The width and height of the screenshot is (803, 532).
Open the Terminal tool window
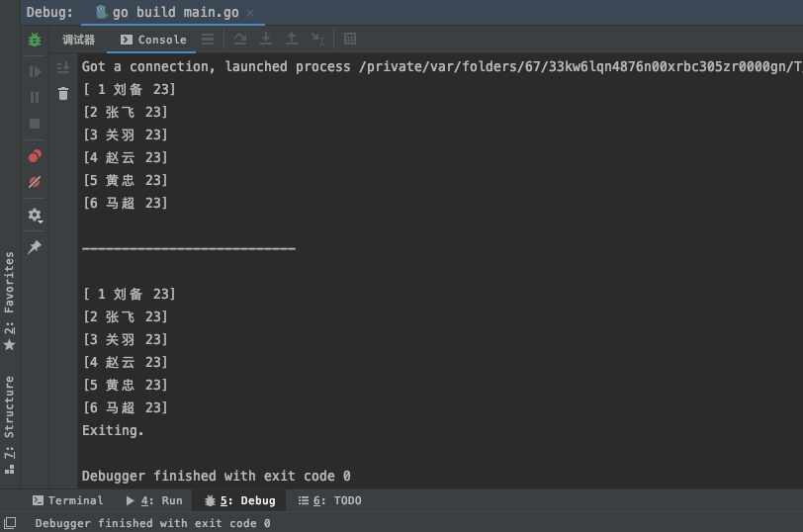coord(67,500)
